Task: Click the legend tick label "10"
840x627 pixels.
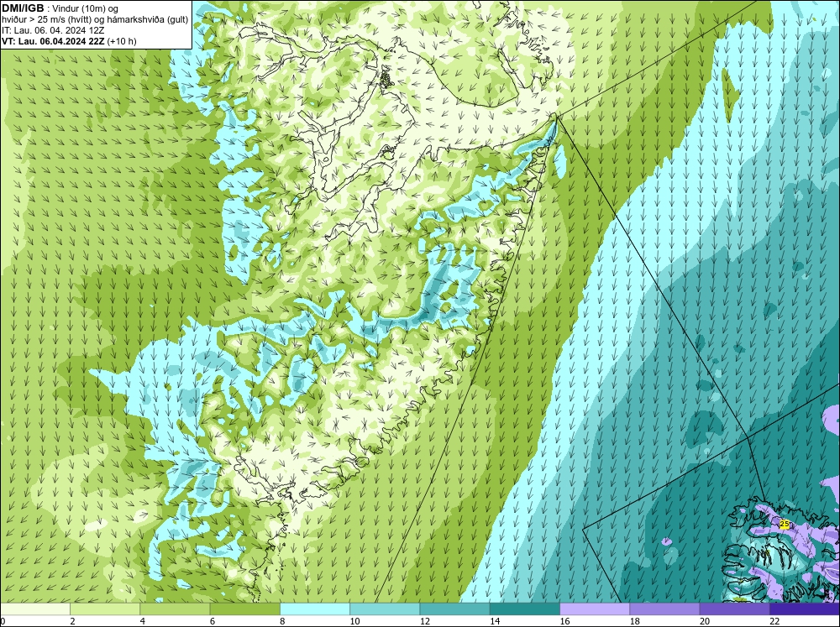Action: (x=354, y=621)
